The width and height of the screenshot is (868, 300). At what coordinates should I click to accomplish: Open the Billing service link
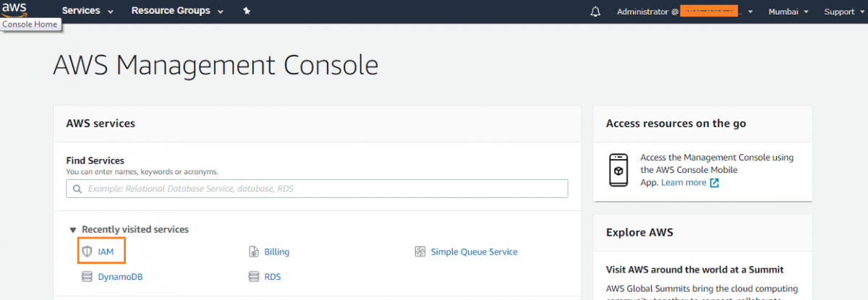coord(276,252)
